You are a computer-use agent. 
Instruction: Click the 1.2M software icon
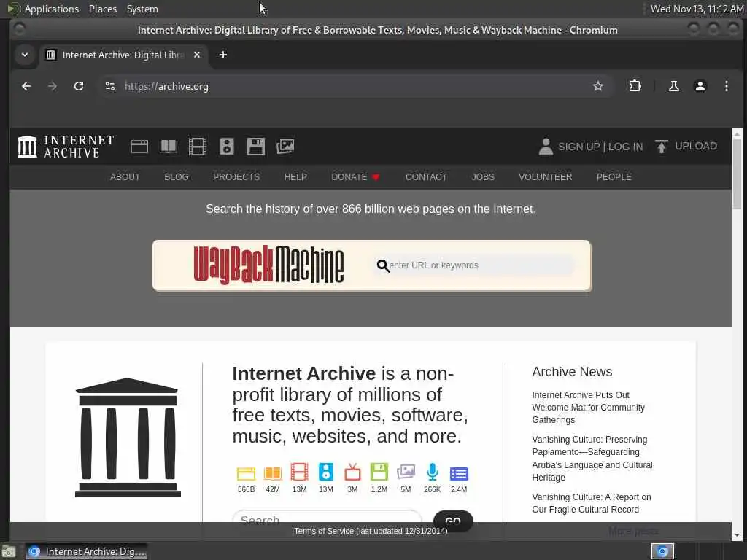tap(379, 472)
